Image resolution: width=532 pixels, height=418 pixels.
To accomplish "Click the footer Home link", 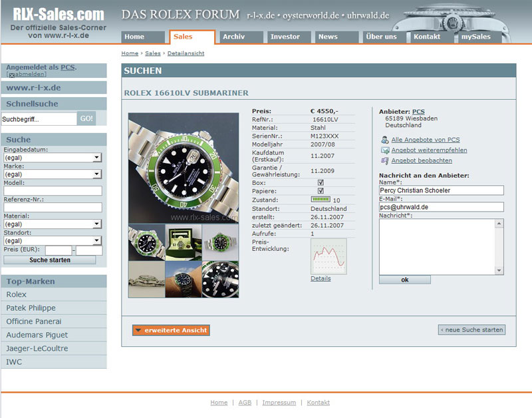I will pyautogui.click(x=219, y=403).
